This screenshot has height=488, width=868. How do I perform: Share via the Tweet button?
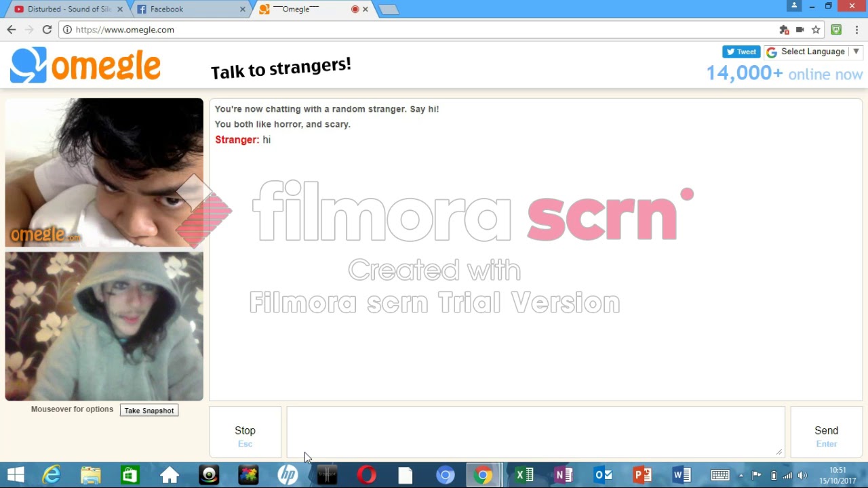pyautogui.click(x=741, y=52)
